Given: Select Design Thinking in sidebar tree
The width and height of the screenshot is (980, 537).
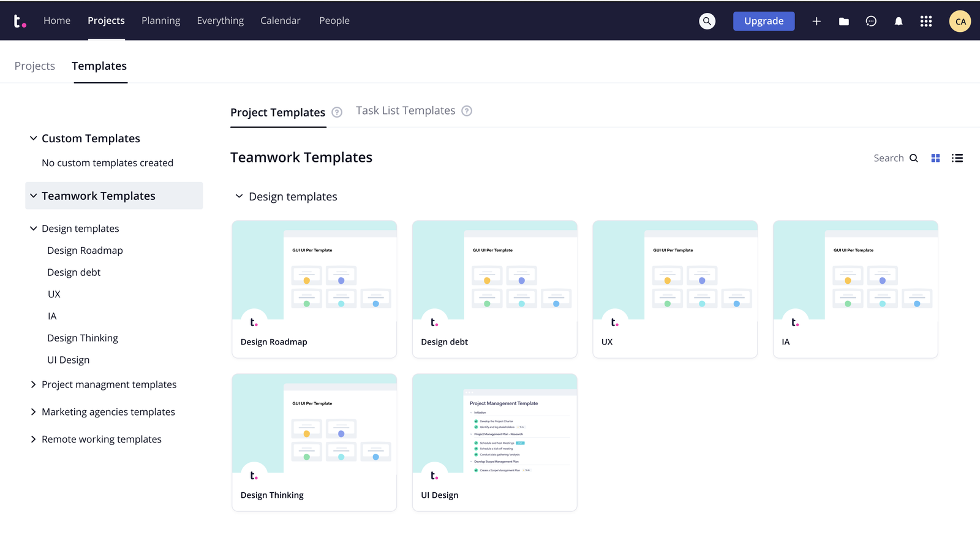Looking at the screenshot, I should (83, 338).
